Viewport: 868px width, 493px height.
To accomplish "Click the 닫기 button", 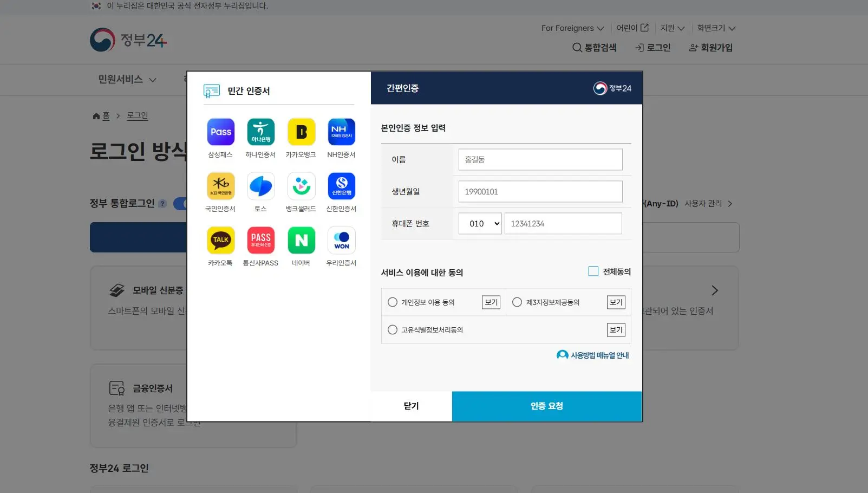I will tap(412, 406).
